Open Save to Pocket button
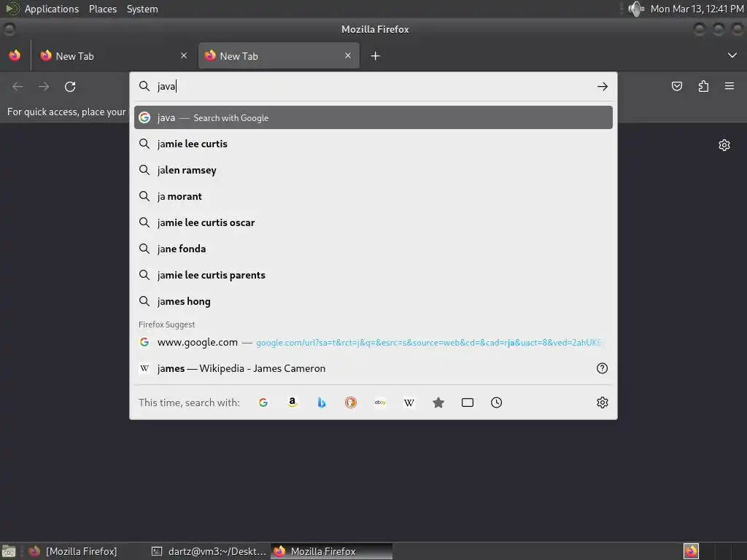The height and width of the screenshot is (560, 747). 676,86
